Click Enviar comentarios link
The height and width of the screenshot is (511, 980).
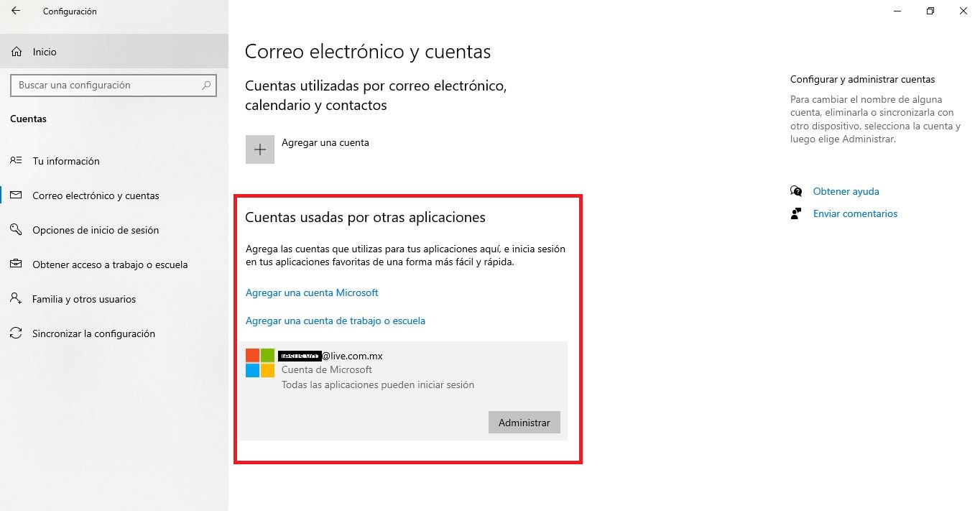(x=855, y=213)
